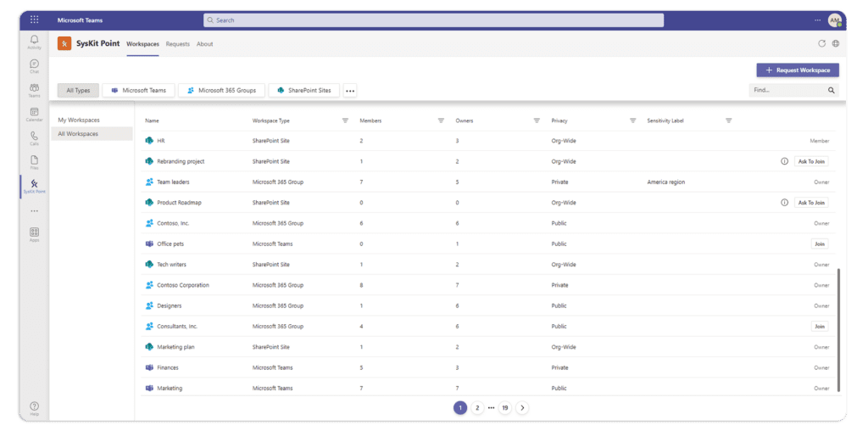The image size is (868, 431).
Task: Open the Designers workspace row
Action: coord(487,305)
